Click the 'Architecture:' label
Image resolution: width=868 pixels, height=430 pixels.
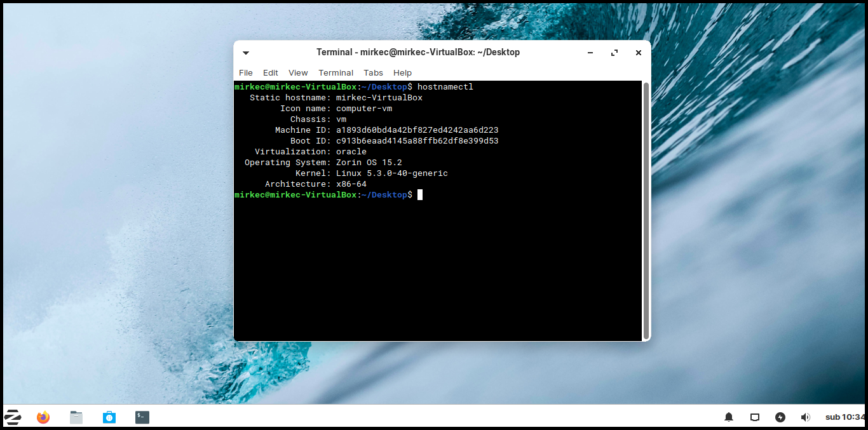click(x=298, y=184)
